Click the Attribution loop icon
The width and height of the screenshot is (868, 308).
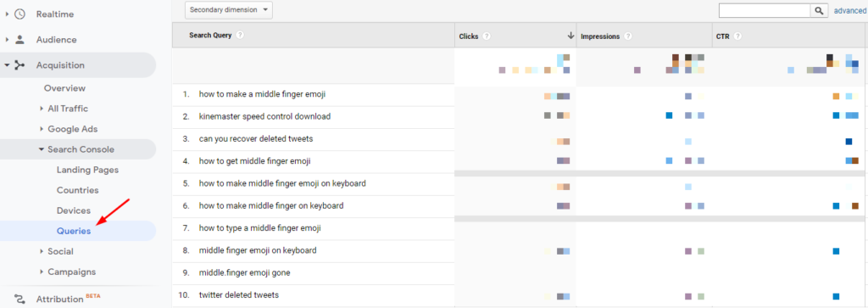pos(20,300)
